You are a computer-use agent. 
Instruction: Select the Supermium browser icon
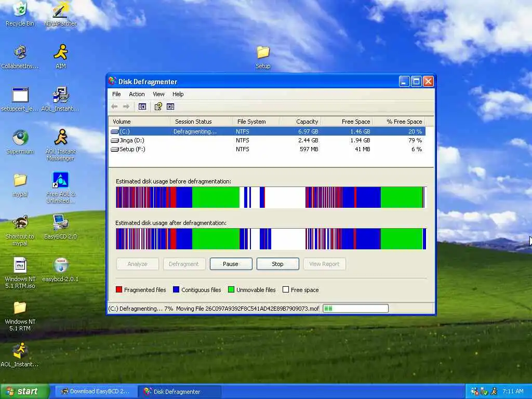coord(20,142)
